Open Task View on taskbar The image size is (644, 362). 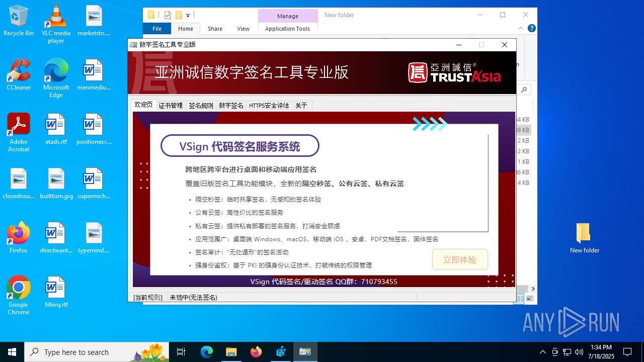click(181, 352)
